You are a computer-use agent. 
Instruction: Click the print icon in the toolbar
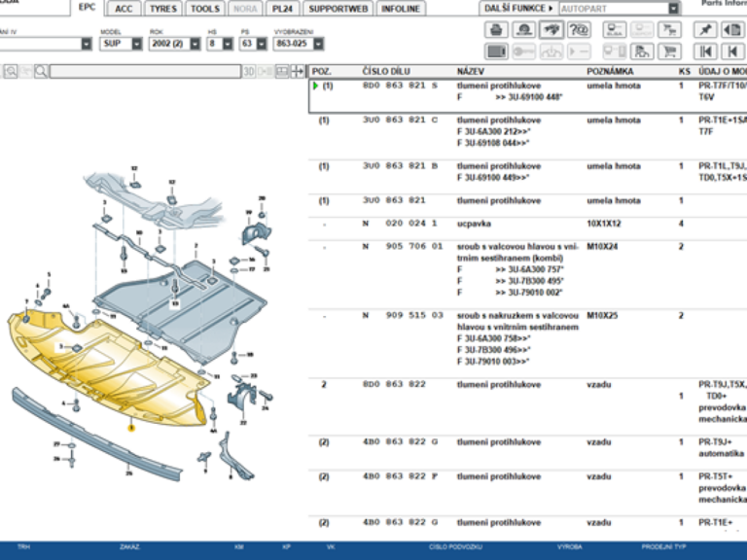coord(496,30)
